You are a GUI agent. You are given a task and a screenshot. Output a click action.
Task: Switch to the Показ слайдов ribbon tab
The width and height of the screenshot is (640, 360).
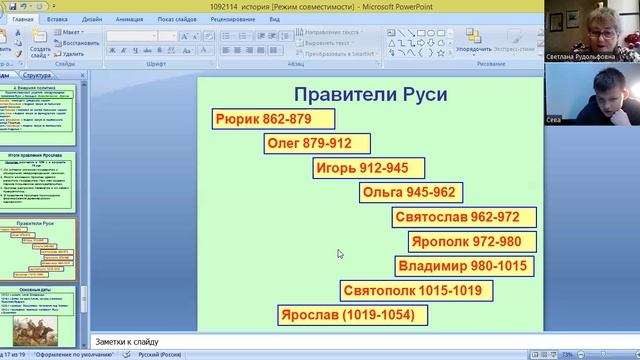[177, 19]
